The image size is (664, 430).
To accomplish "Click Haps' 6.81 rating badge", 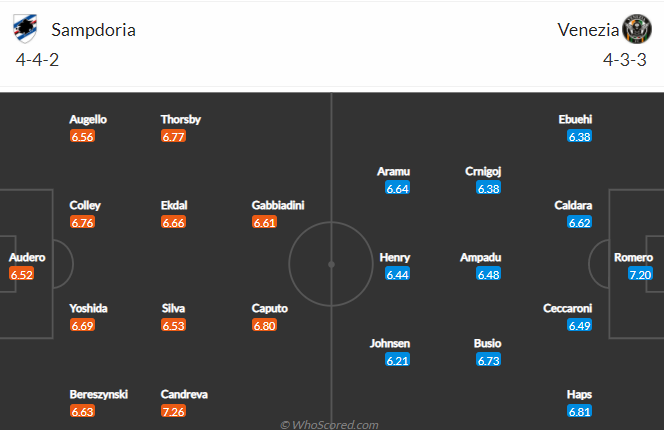I will point(579,411).
